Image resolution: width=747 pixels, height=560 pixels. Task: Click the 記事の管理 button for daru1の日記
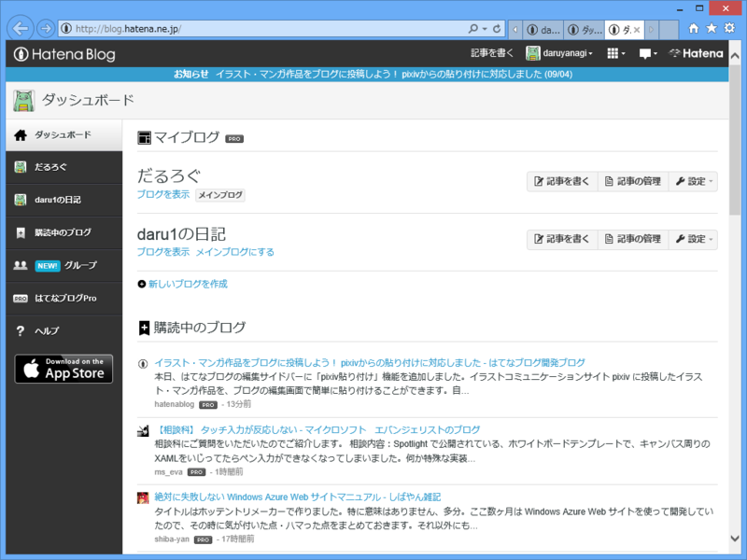click(x=633, y=239)
